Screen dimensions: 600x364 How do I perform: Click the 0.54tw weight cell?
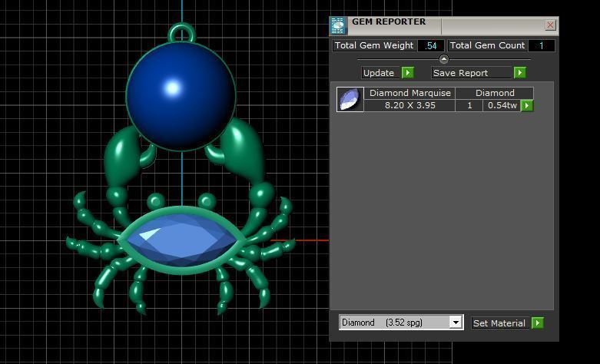(x=502, y=105)
